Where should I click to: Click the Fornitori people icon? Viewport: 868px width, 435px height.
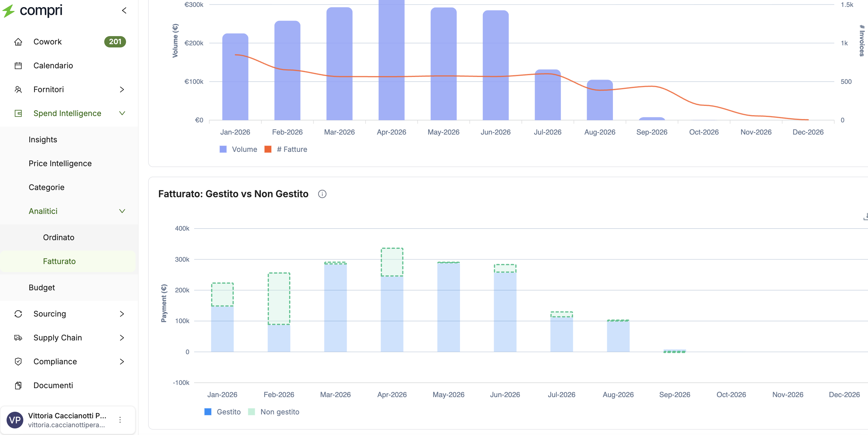[18, 90]
